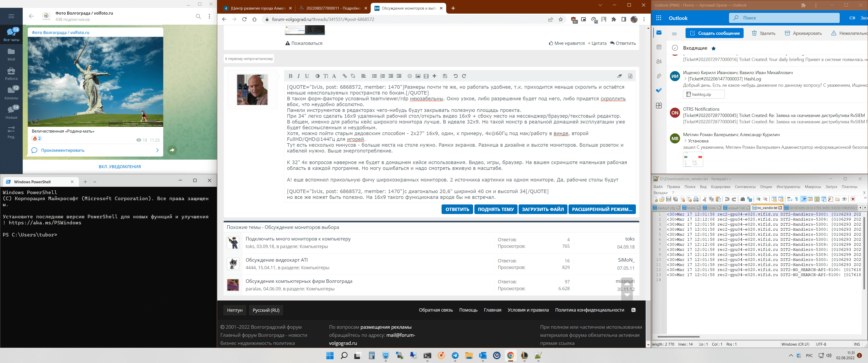Open the Telegram hamburger menu
868x363 pixels.
[x=11, y=16]
